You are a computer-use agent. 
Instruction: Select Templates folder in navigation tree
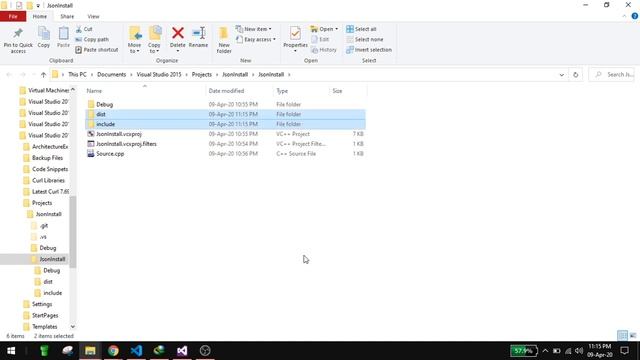[x=40, y=327]
